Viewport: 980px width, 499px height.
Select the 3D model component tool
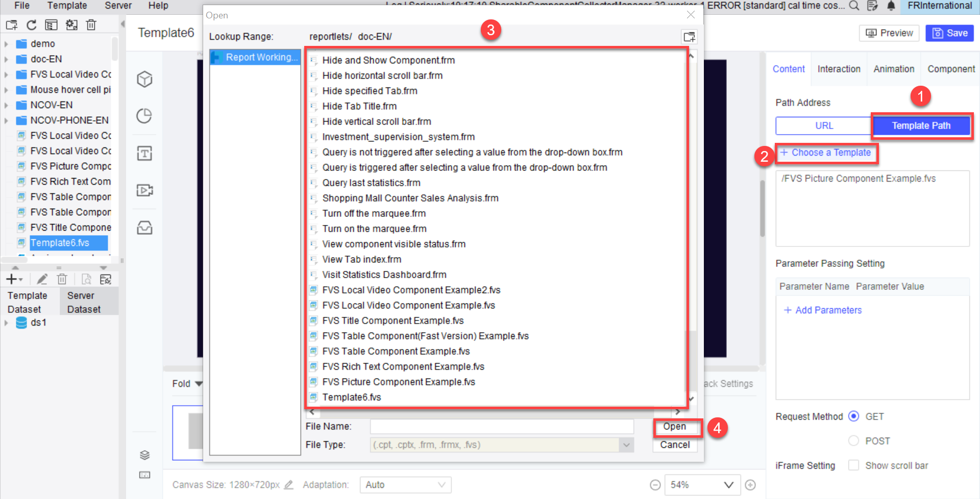tap(144, 79)
